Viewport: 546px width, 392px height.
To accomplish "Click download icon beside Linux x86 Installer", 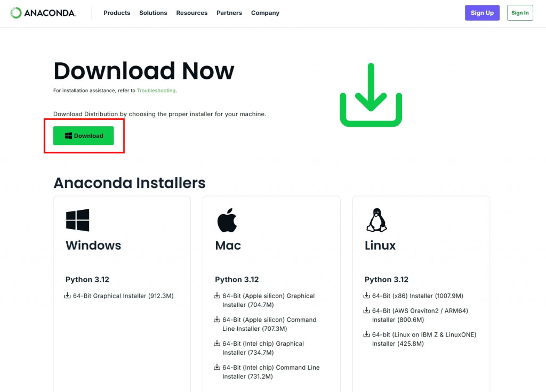I will coord(367,295).
